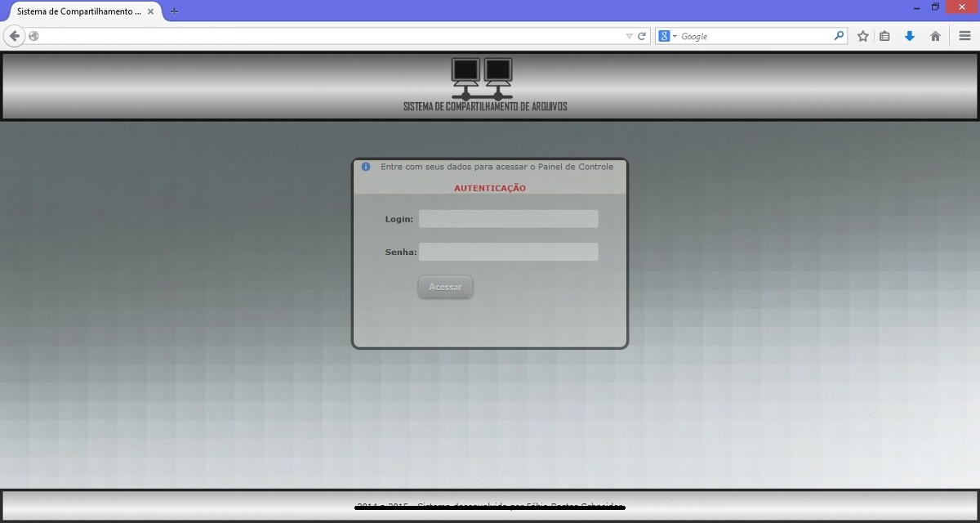Go to the browser home page
This screenshot has height=523, width=980.
(x=935, y=36)
